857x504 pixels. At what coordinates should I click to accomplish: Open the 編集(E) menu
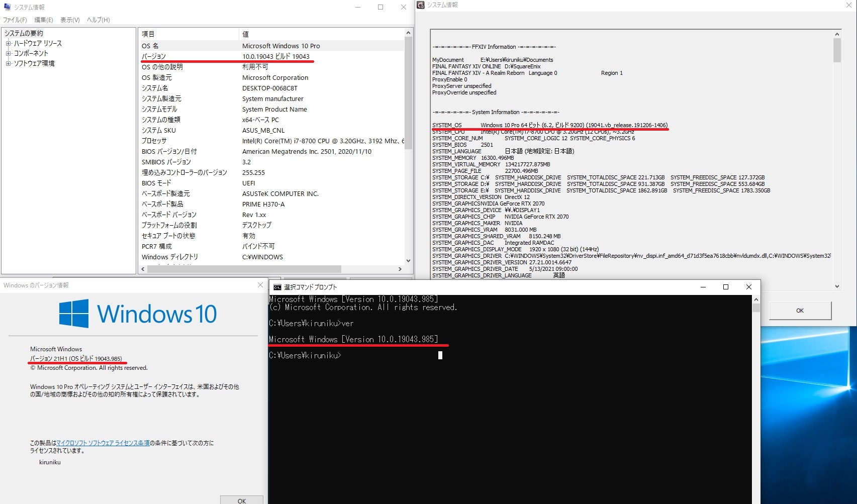point(44,20)
